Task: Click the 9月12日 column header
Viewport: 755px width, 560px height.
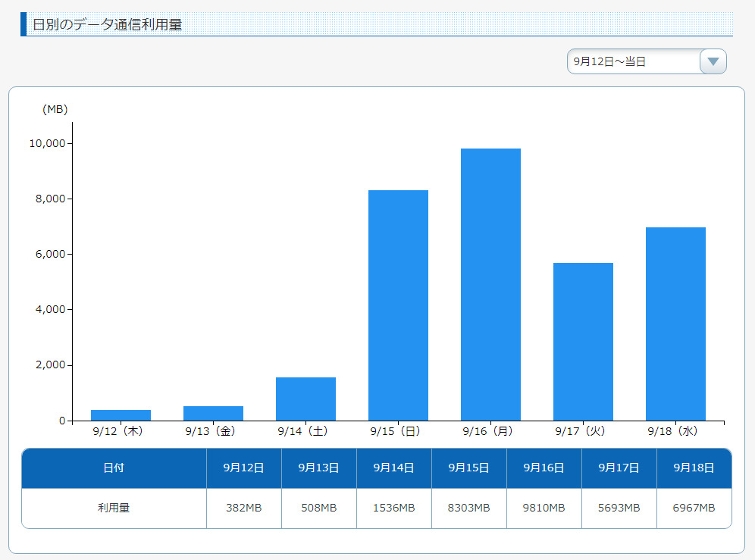Action: [243, 468]
